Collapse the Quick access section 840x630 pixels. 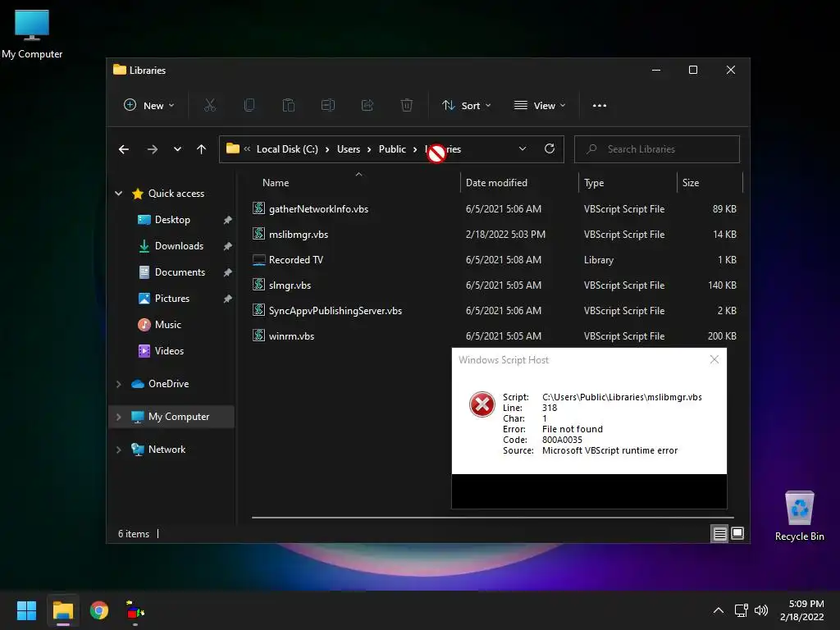[118, 194]
